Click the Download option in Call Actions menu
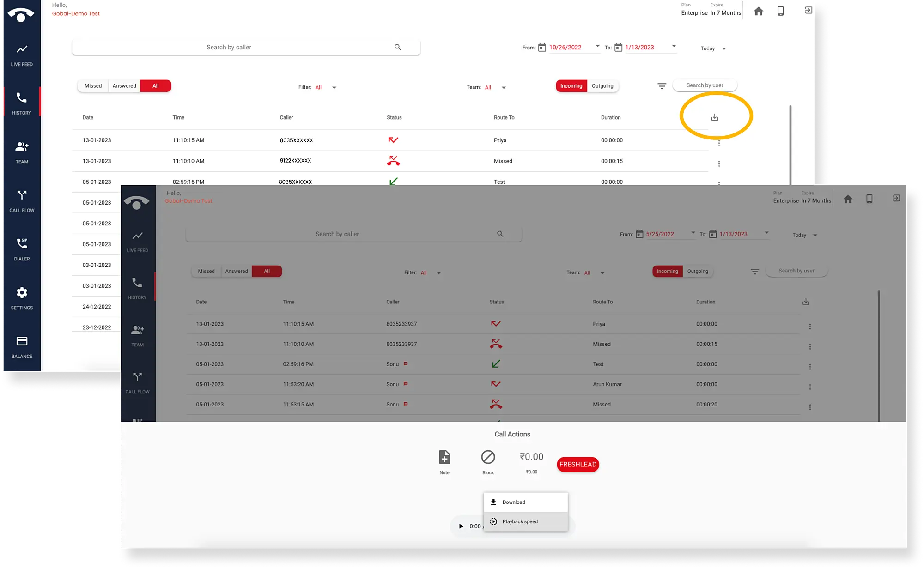 tap(514, 502)
